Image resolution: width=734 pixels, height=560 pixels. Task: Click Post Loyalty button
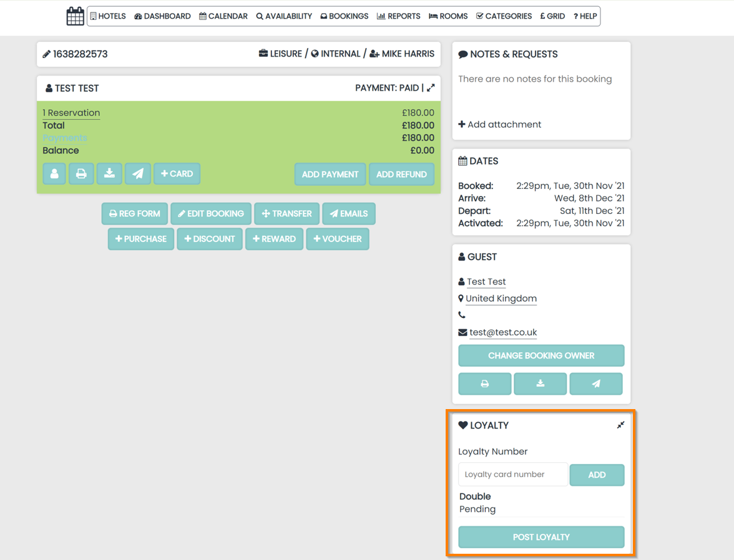[541, 537]
